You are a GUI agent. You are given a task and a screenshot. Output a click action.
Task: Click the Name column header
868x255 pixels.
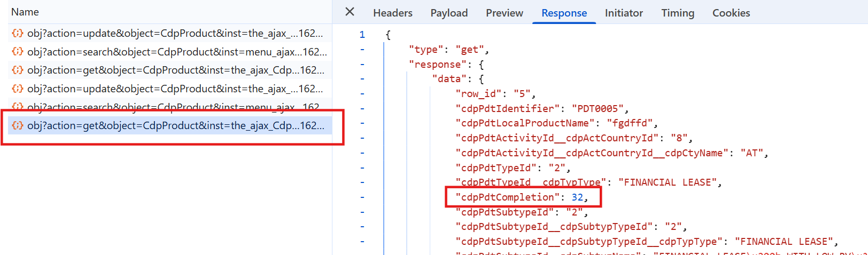25,12
